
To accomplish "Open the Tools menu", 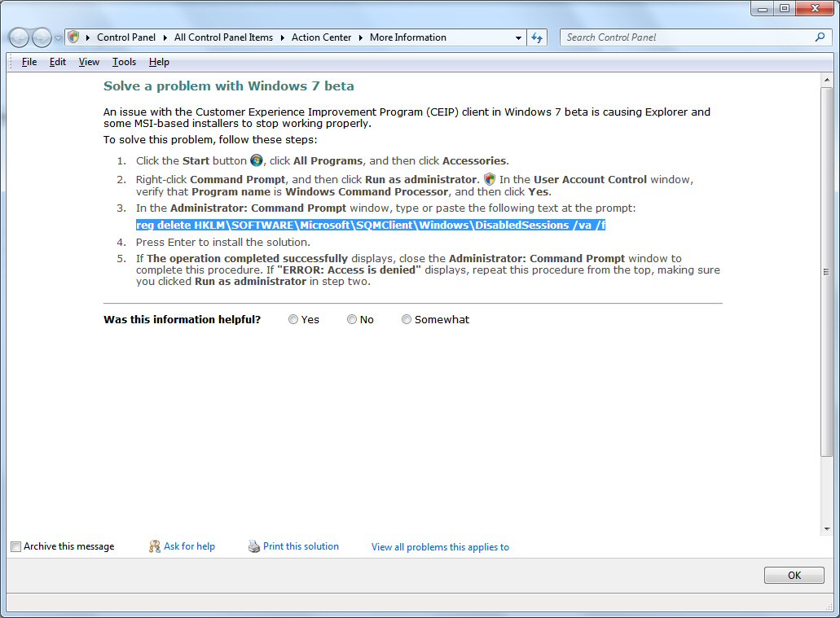I will coord(124,62).
